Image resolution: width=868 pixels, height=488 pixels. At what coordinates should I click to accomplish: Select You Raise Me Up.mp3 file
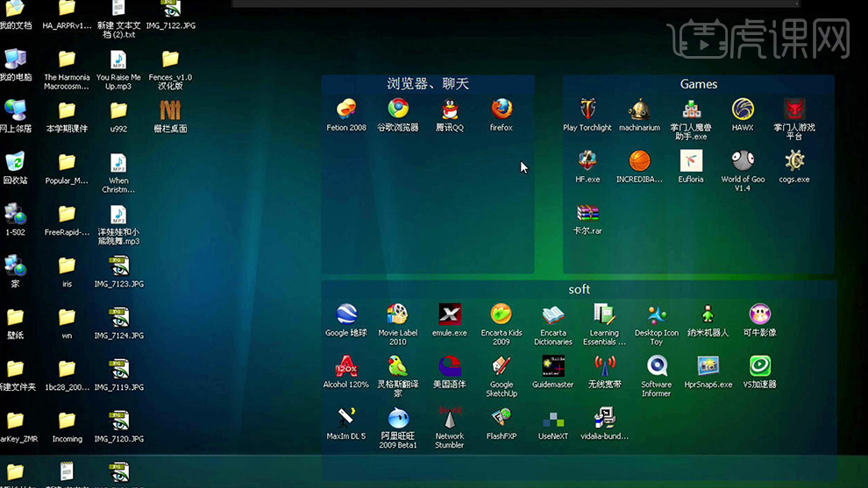(118, 60)
